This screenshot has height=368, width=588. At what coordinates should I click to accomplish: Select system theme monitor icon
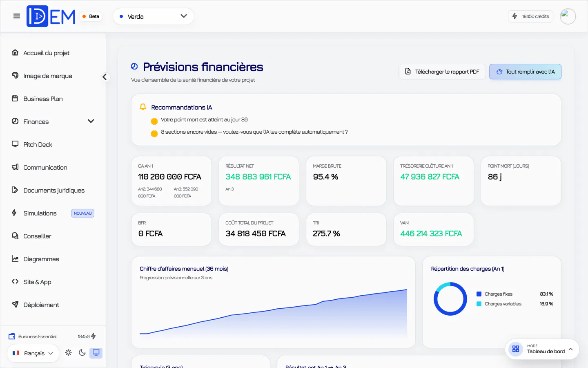[96, 352]
